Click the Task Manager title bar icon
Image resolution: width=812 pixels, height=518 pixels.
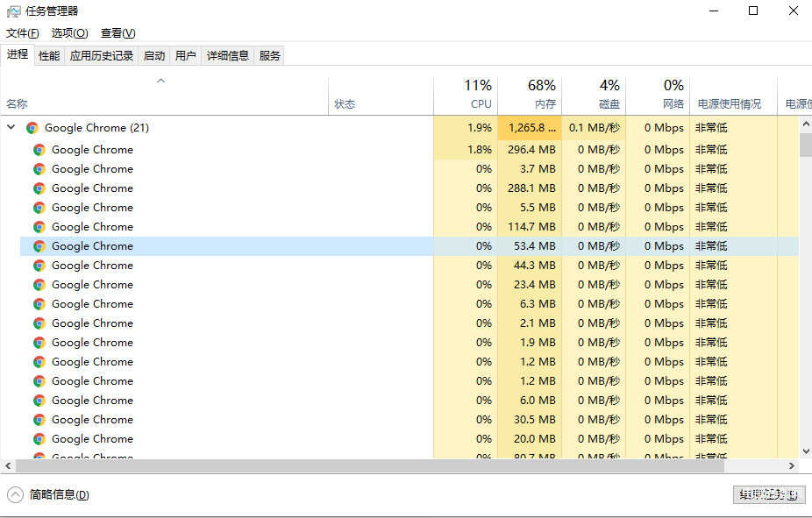[x=13, y=11]
